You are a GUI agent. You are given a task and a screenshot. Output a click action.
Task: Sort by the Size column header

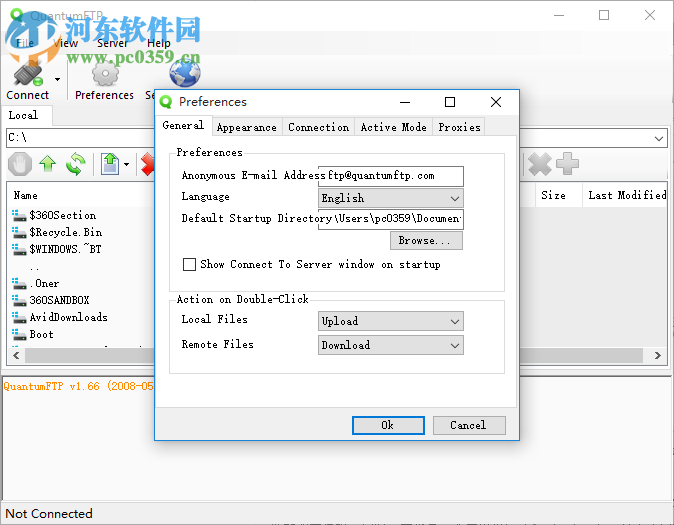[553, 195]
